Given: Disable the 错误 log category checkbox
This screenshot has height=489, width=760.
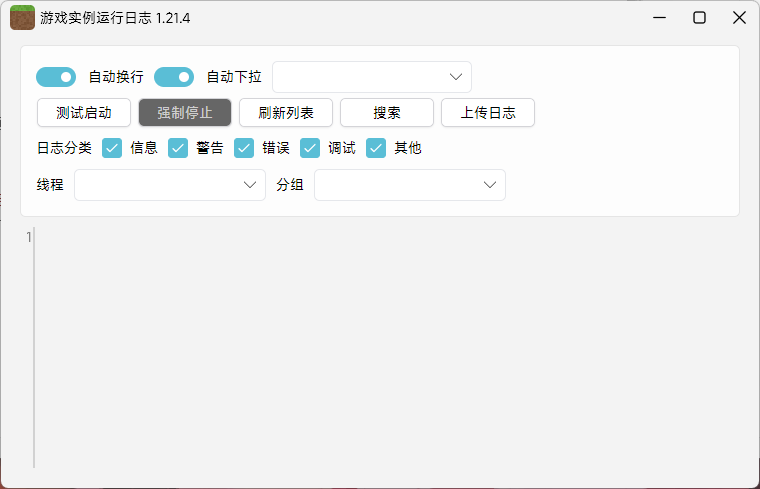Looking at the screenshot, I should click(244, 148).
